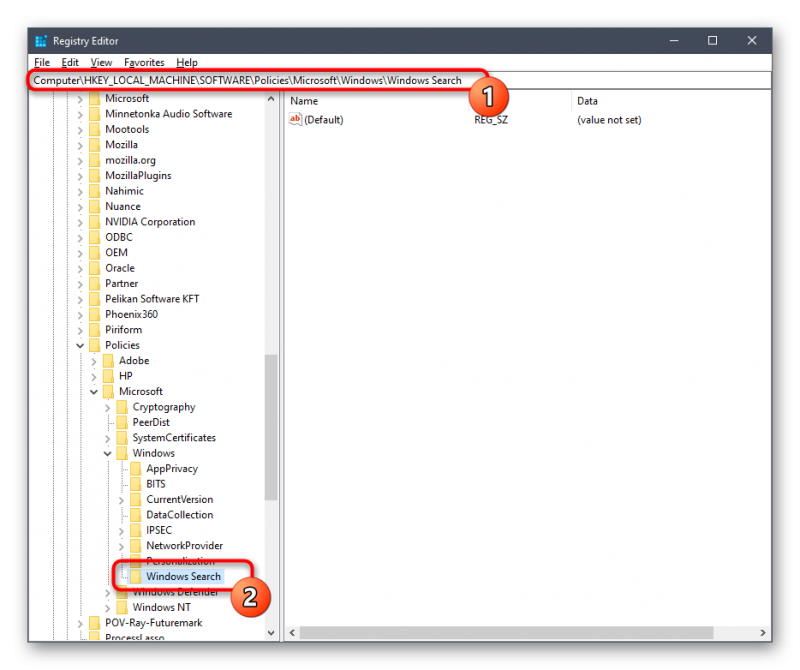The image size is (800, 670).
Task: Select the Piriform folder icon
Action: tap(94, 330)
